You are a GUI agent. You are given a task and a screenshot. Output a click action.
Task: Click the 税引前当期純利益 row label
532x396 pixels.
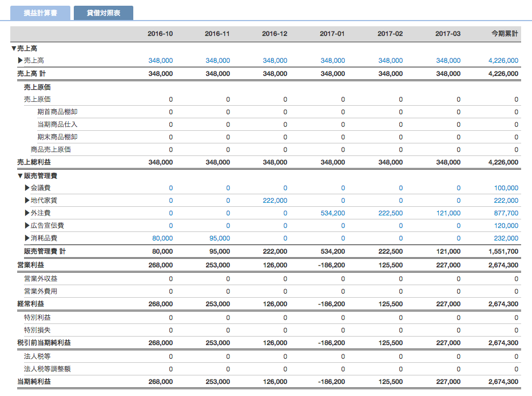tap(44, 343)
